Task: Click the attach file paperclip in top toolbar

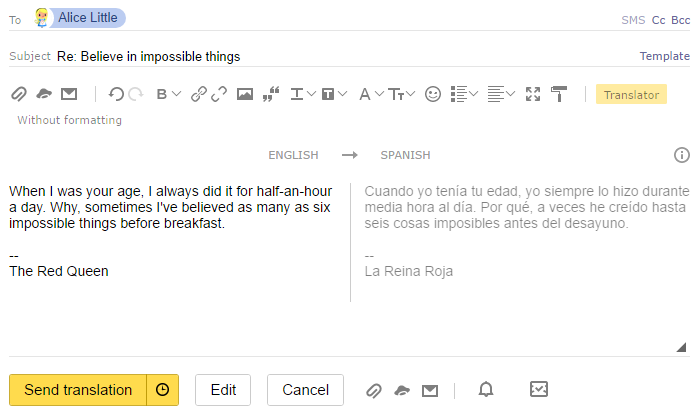Action: coord(19,94)
